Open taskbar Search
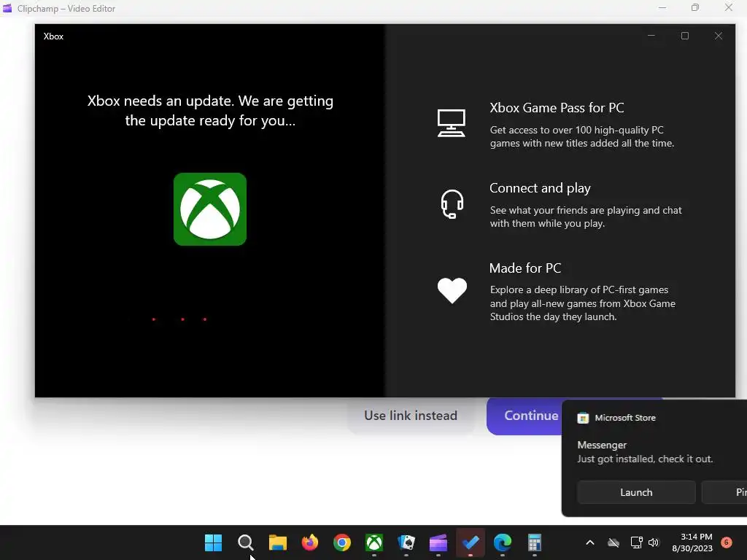Viewport: 747px width, 560px height. [x=245, y=542]
